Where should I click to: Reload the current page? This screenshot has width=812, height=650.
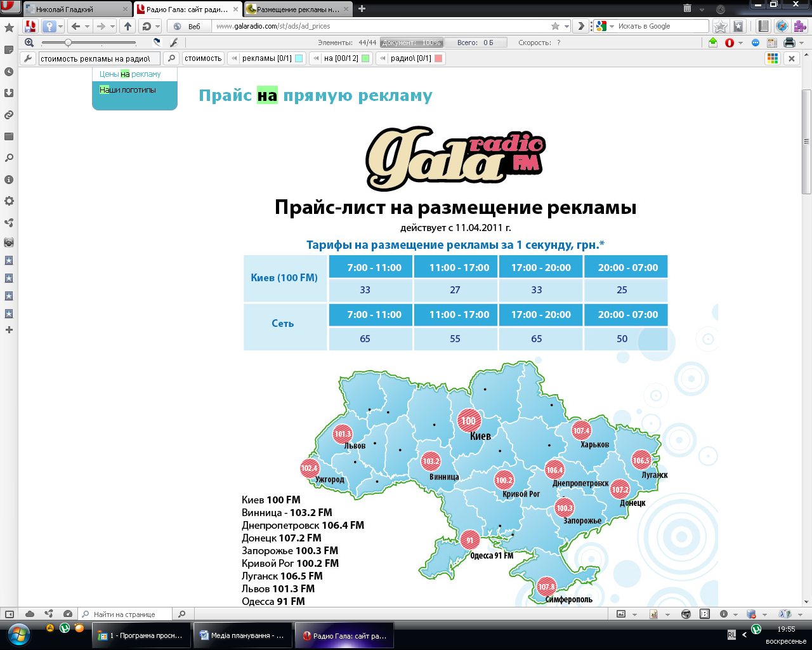tap(147, 26)
